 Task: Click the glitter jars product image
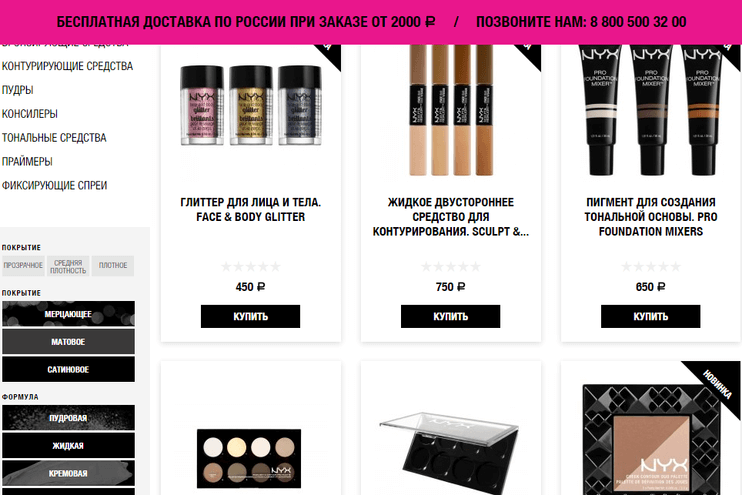(250, 105)
